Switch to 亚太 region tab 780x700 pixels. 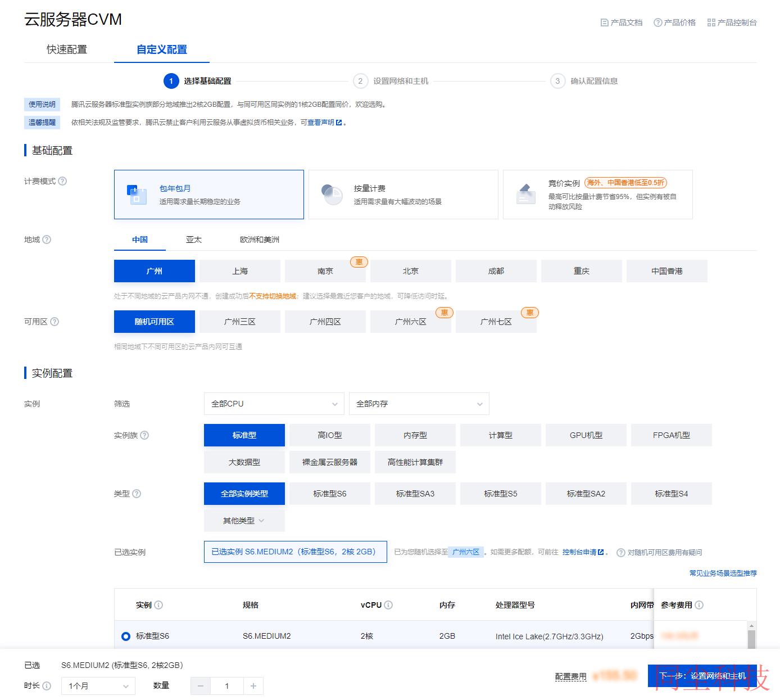click(194, 240)
